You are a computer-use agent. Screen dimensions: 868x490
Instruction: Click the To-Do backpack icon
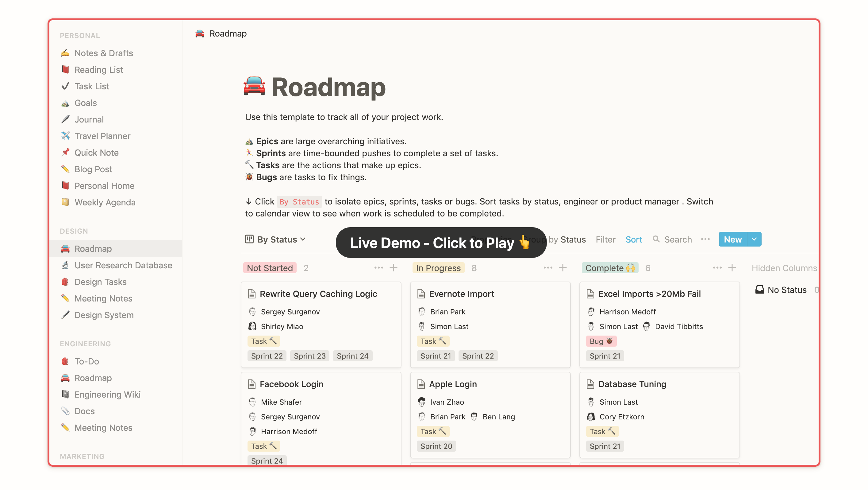click(65, 361)
